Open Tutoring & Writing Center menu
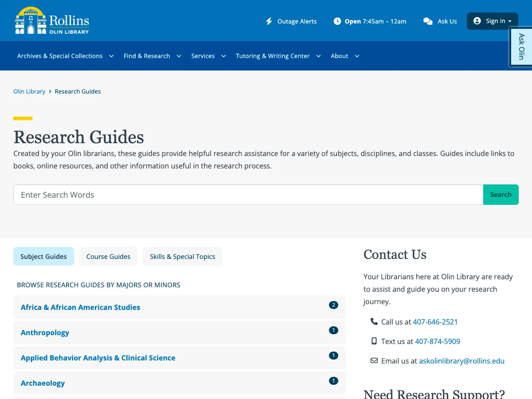532x399 pixels. 273,56
